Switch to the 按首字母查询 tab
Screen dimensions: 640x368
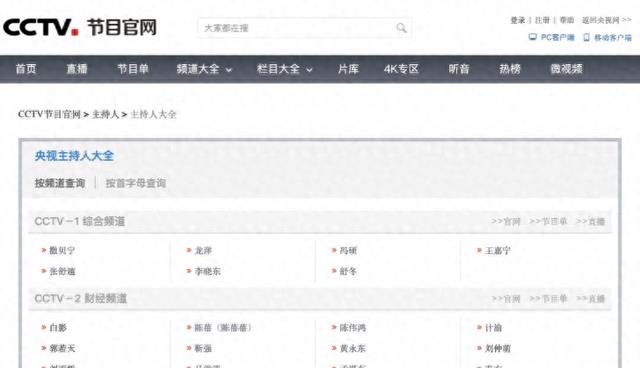136,183
